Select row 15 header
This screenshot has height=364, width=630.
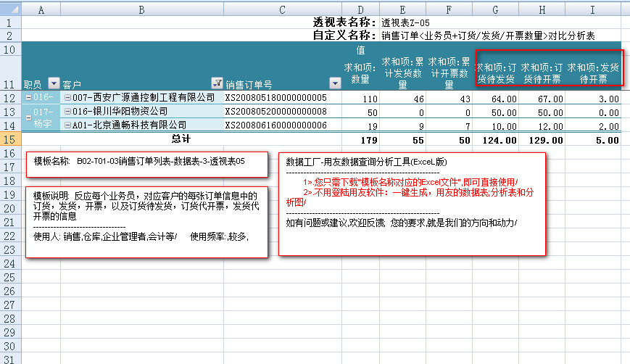click(x=10, y=138)
